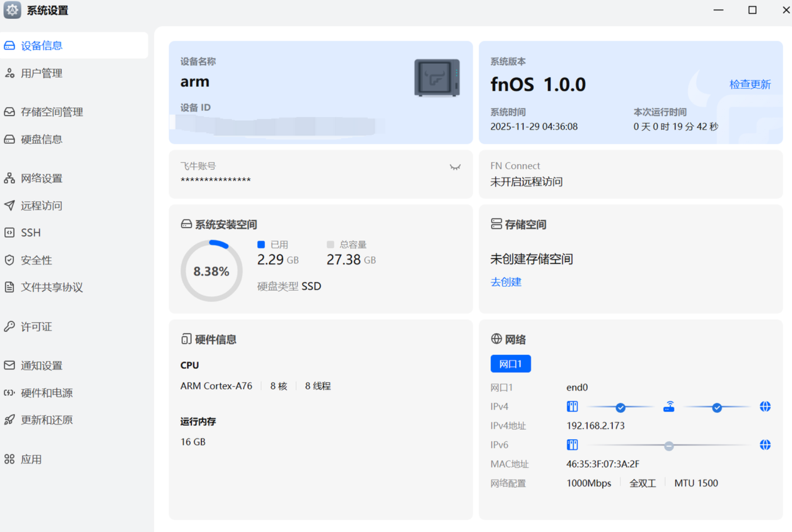
Task: Open 用户管理 in the sidebar
Action: (x=42, y=73)
